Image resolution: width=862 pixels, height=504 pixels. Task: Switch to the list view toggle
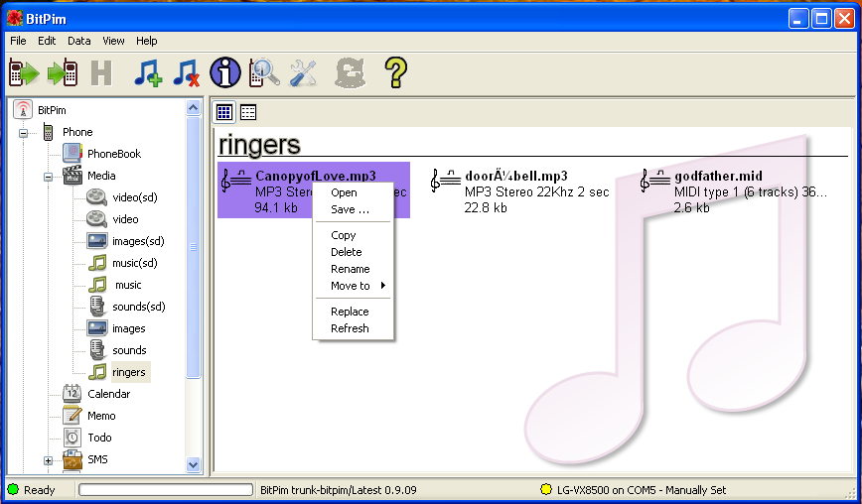[248, 112]
